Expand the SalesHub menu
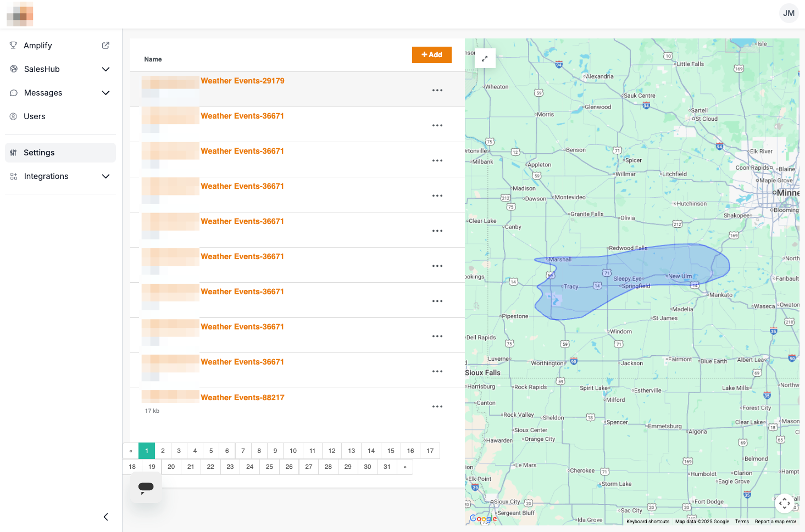 point(106,69)
